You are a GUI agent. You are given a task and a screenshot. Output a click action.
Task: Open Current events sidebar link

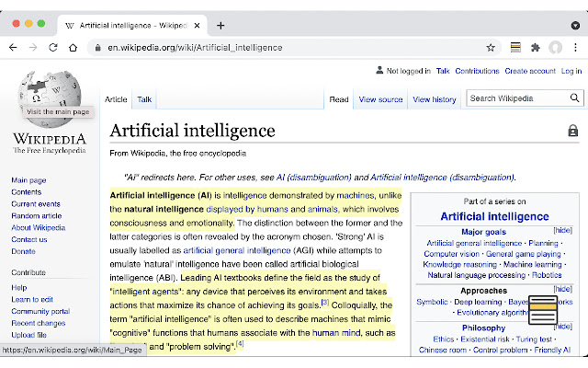[x=36, y=204]
